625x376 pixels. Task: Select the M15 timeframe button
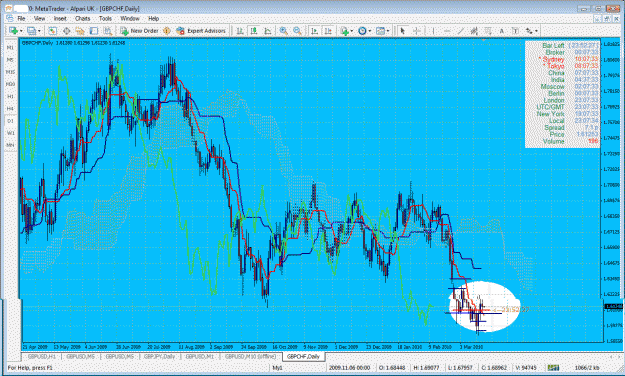coord(10,72)
